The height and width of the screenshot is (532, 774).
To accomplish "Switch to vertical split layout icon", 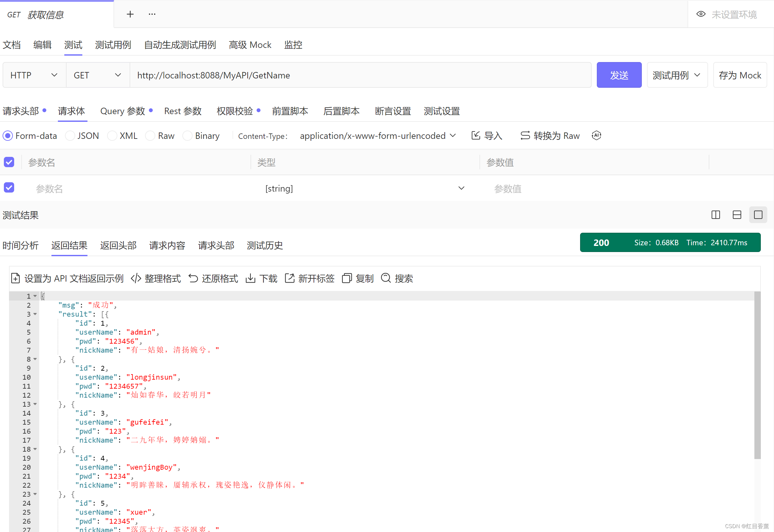I will (x=716, y=215).
